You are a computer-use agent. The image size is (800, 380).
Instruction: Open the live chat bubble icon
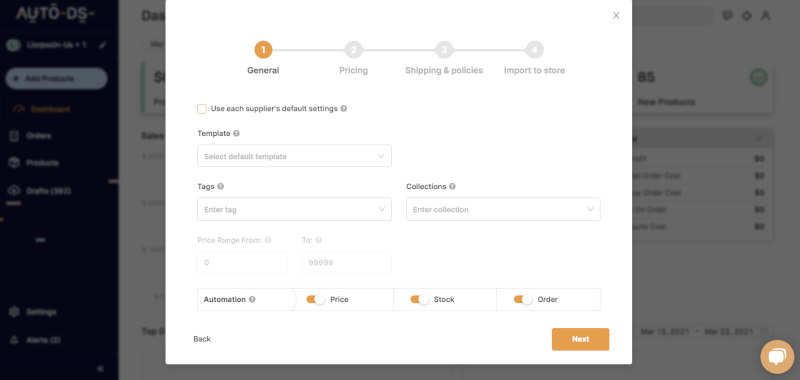[777, 357]
